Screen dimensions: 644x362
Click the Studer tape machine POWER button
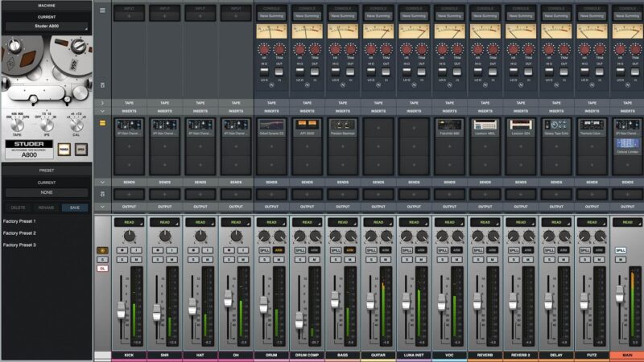click(63, 149)
